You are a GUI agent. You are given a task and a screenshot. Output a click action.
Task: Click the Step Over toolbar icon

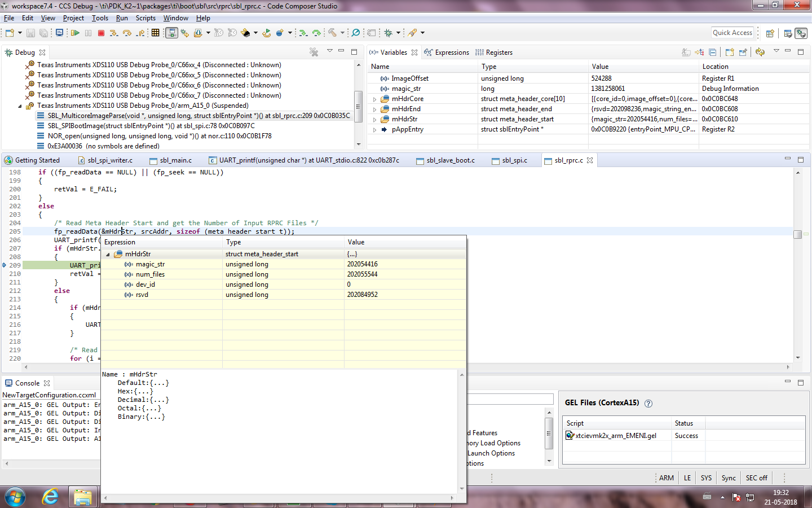click(x=127, y=33)
